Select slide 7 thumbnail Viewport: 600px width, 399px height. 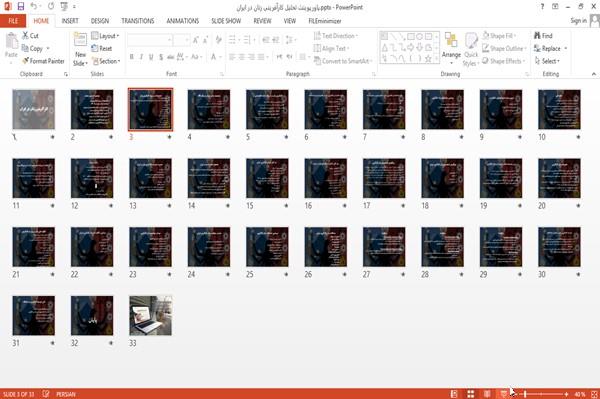[384, 109]
